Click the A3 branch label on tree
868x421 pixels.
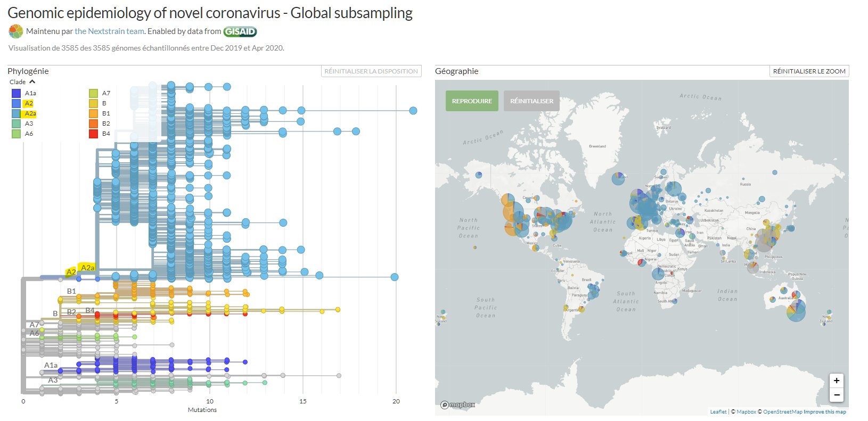point(53,380)
